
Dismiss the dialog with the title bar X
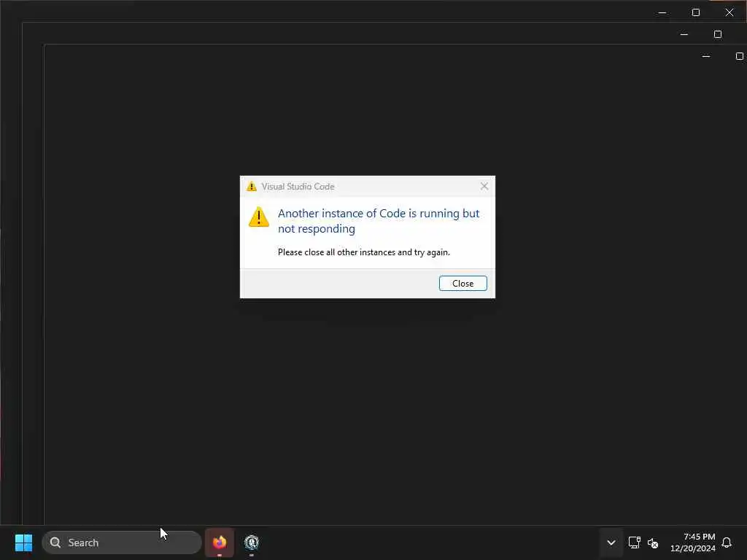pyautogui.click(x=484, y=186)
